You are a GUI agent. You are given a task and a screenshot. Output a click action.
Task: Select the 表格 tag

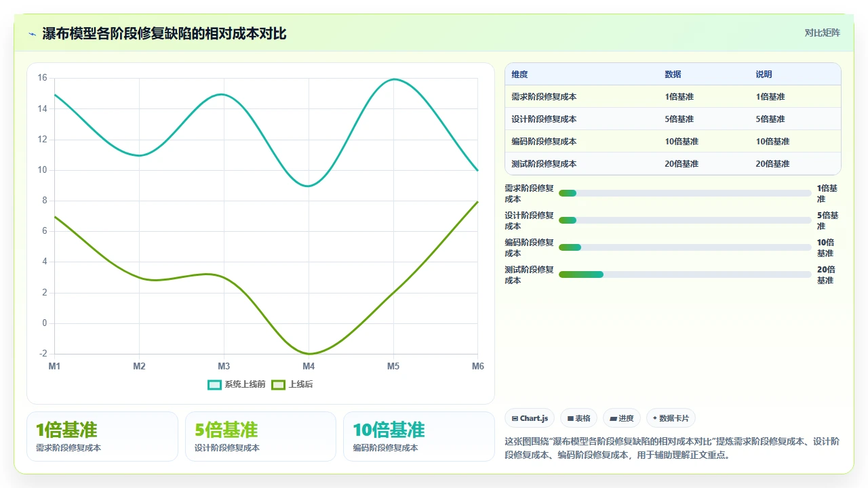[578, 418]
